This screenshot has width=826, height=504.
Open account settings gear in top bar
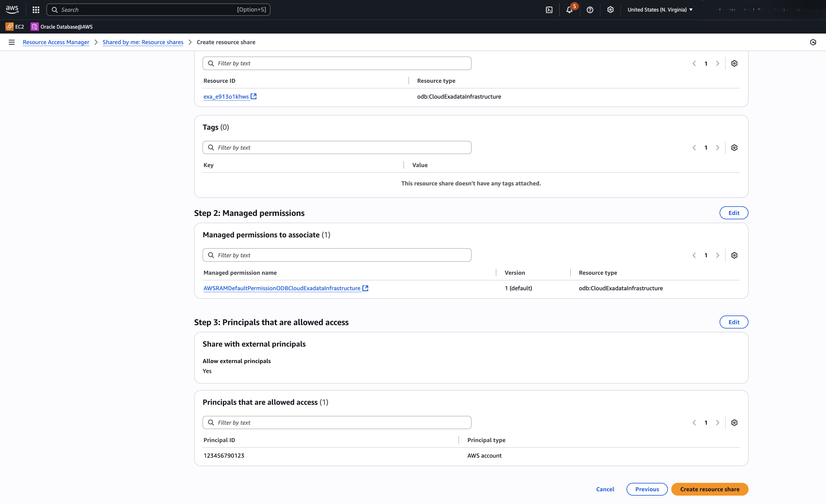coord(610,10)
